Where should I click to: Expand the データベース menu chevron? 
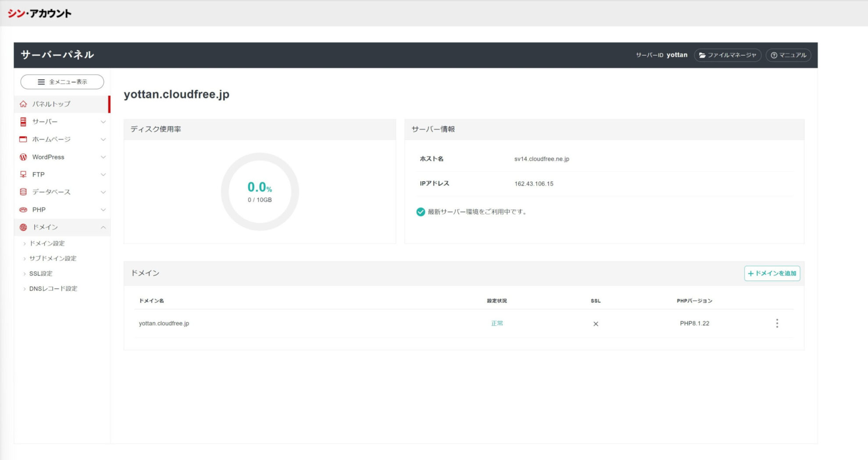tap(103, 192)
